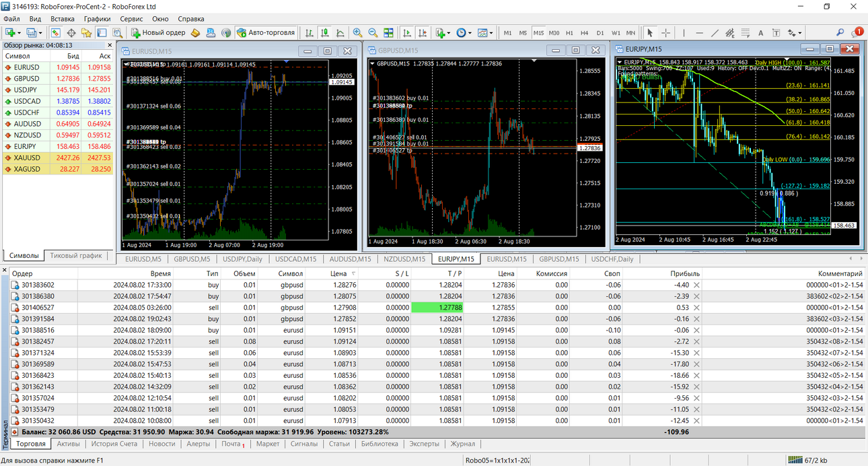Tile chart windows icon

coord(388,32)
